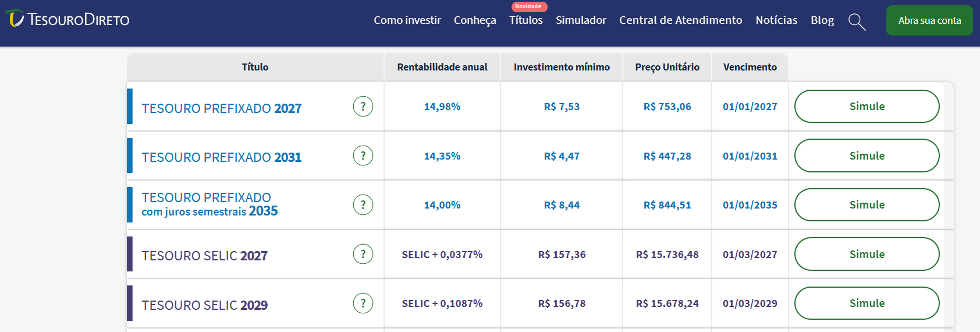Open the Tesouro Selic 2027 title link

[x=205, y=256]
